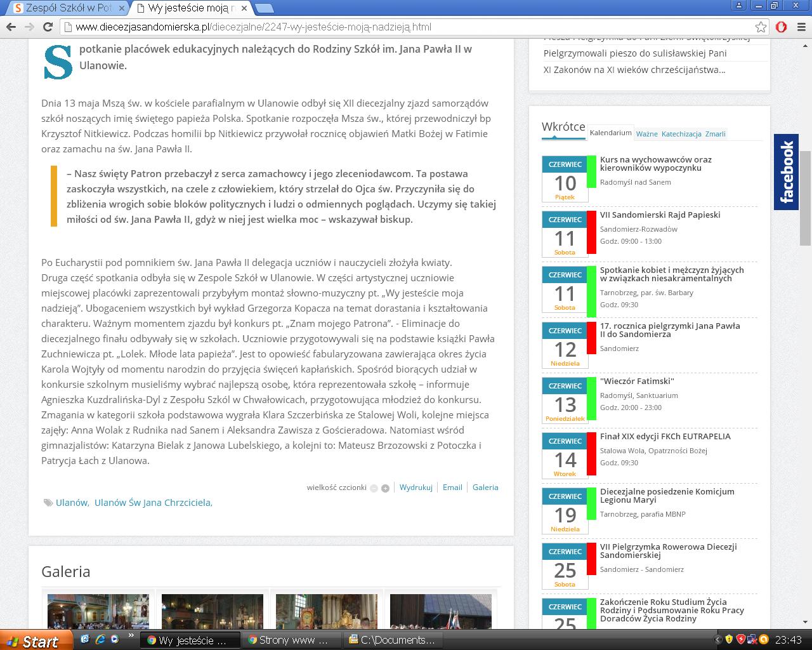Switch to the Kalendarium tab
The height and width of the screenshot is (650, 812).
click(610, 133)
